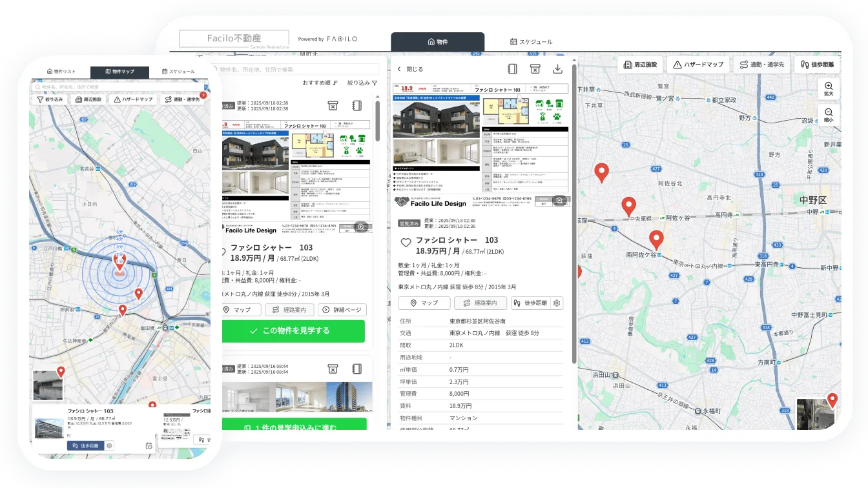Open the おすすめ順 sort dropdown
The image size is (868, 488).
tap(319, 83)
